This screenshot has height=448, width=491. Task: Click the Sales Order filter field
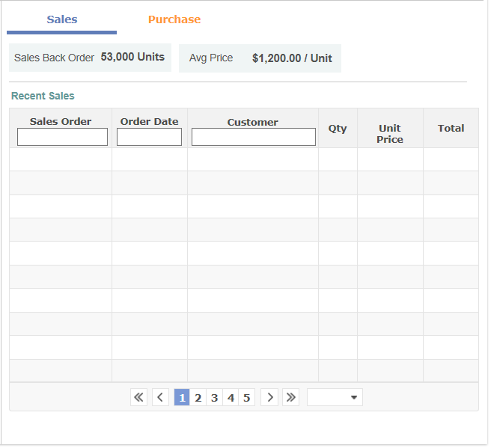pos(62,137)
